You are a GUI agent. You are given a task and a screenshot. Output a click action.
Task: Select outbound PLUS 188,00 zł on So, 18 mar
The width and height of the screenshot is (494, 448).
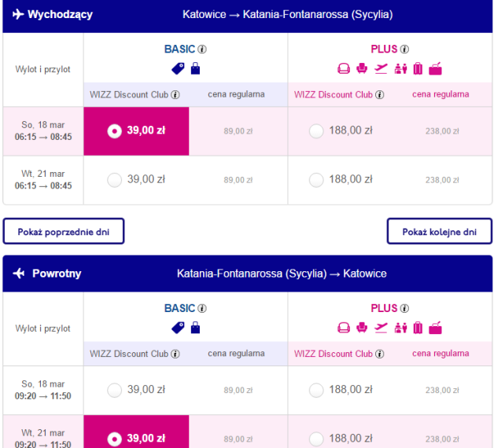click(x=316, y=131)
